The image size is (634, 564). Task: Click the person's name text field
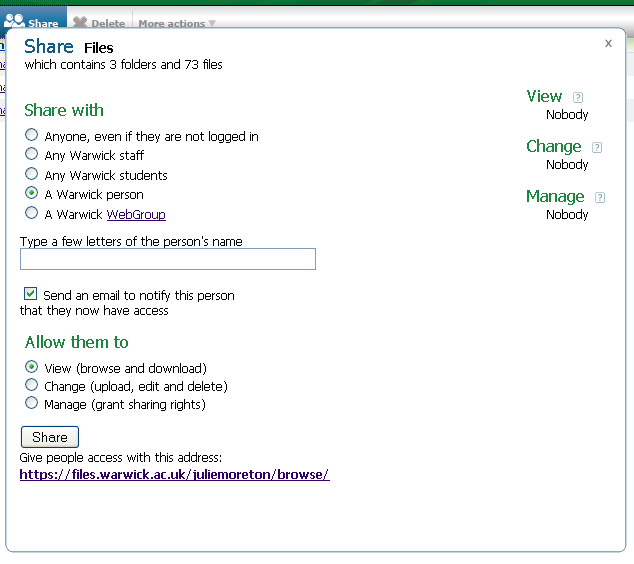click(168, 259)
